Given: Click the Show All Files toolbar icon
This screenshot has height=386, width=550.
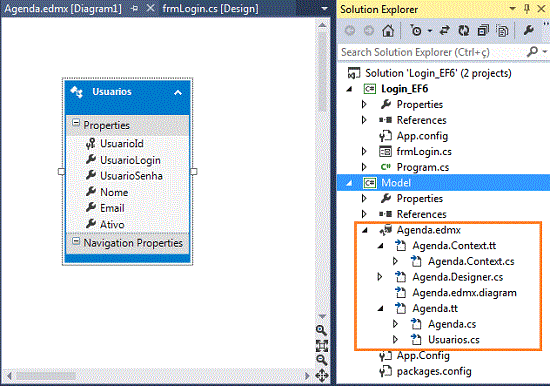Looking at the screenshot, I should [x=502, y=31].
